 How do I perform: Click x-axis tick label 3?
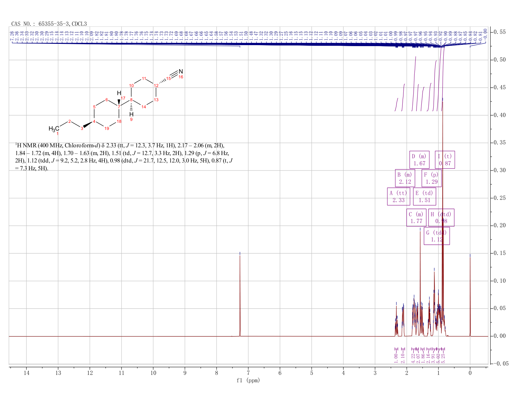tap(375, 373)
